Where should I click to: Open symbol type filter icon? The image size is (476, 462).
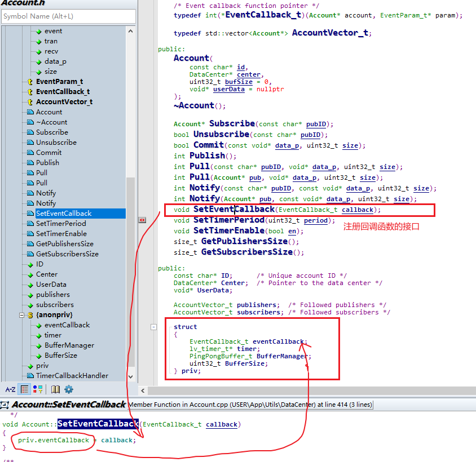pos(38,389)
